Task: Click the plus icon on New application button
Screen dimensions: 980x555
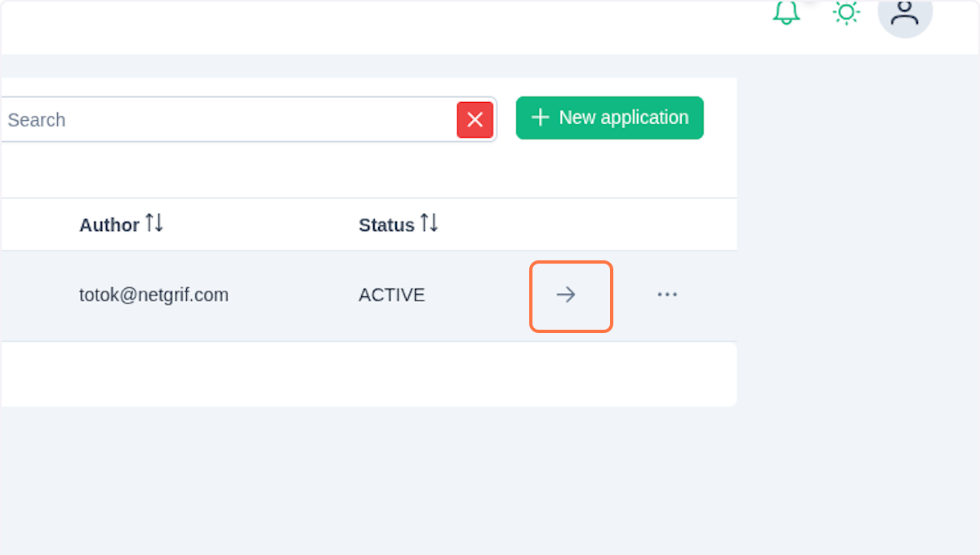Action: pyautogui.click(x=539, y=118)
